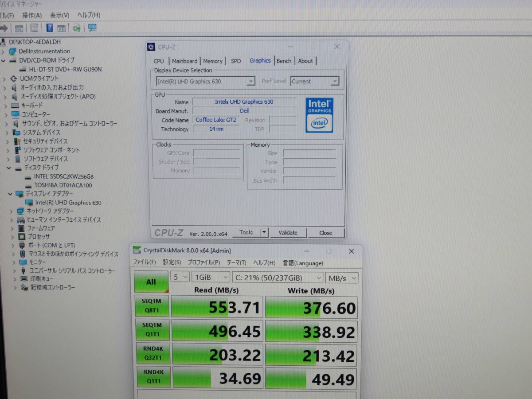Open Device Manager Help (ヘルプ) menu
Image resolution: width=532 pixels, height=399 pixels.
click(x=88, y=15)
